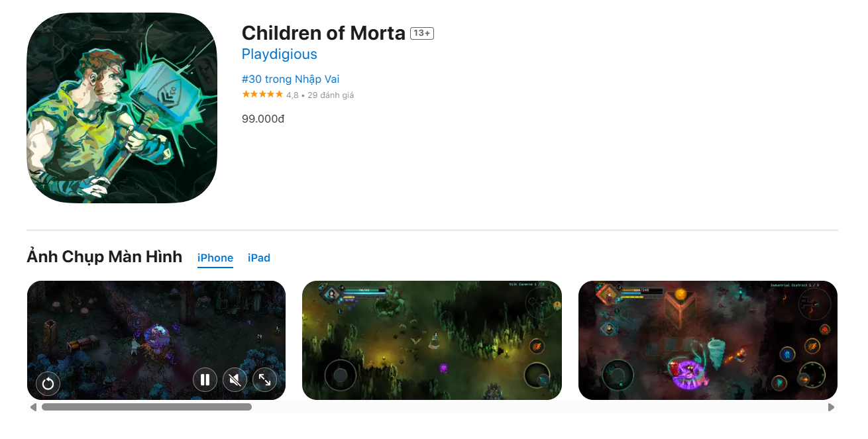This screenshot has width=868, height=439.
Task: Click the 13+ age rating badge
Action: coord(422,33)
